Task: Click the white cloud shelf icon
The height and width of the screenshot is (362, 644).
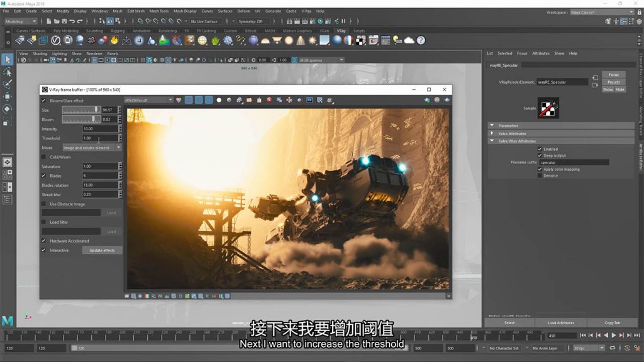Action: 409,40
